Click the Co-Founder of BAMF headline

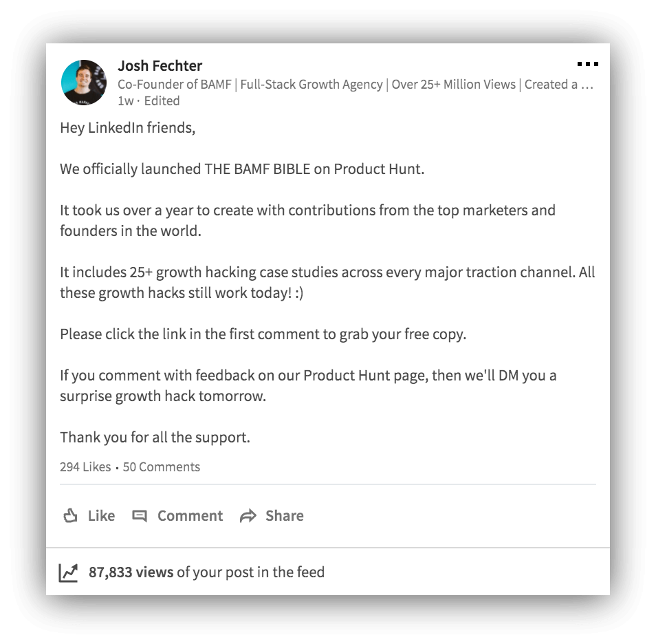[275, 85]
